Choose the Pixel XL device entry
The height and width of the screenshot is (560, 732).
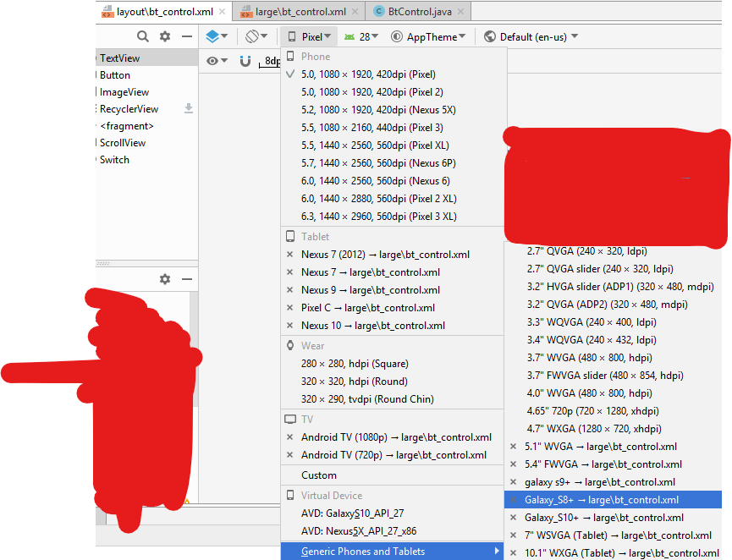click(x=393, y=145)
